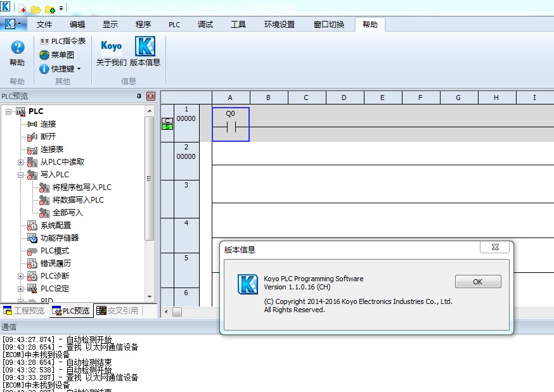Image resolution: width=554 pixels, height=392 pixels.
Task: Switch to the 工程预览 tab
Action: (x=24, y=311)
